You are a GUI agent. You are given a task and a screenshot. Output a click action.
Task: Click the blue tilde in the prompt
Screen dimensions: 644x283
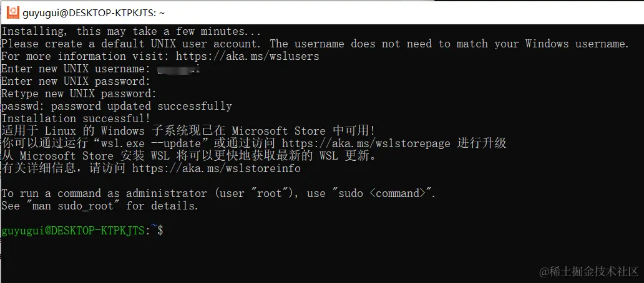click(x=154, y=229)
